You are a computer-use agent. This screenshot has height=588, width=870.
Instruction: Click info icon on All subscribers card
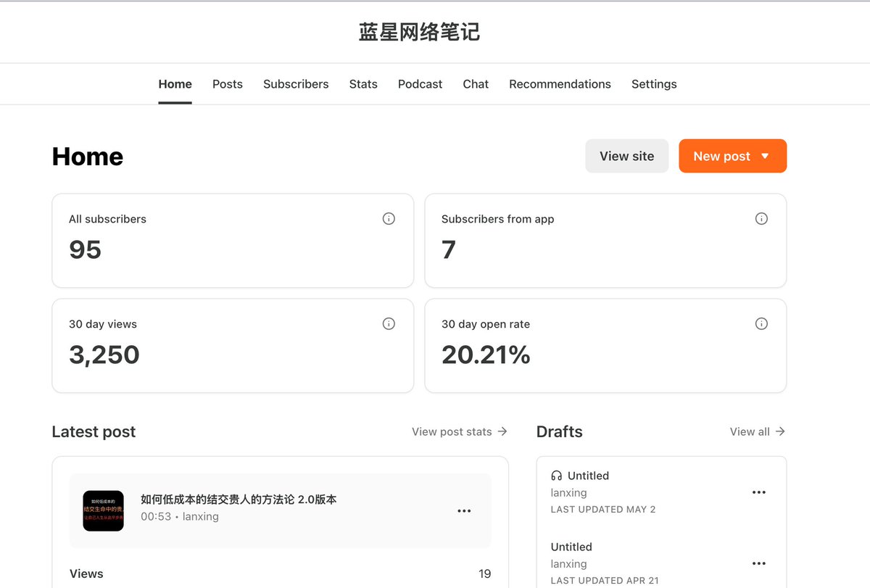(x=389, y=219)
